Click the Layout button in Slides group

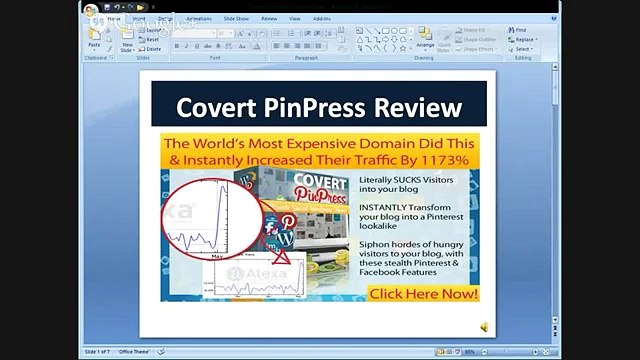(x=150, y=30)
